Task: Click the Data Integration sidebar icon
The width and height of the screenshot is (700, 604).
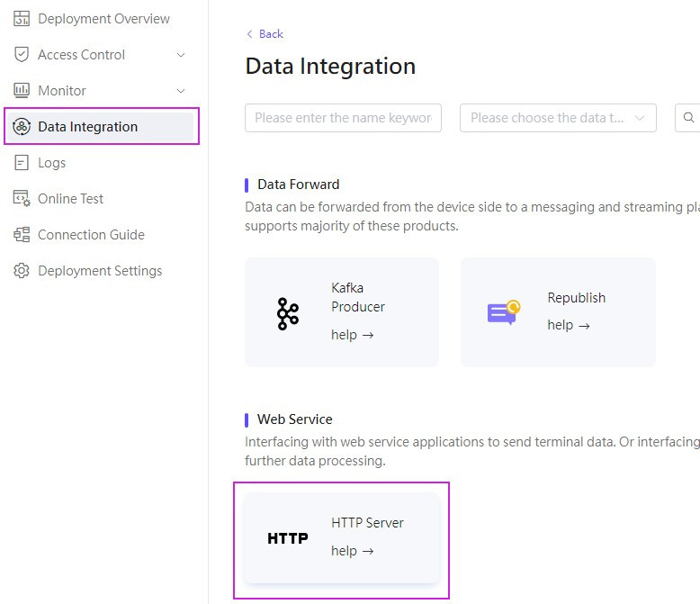Action: point(22,127)
